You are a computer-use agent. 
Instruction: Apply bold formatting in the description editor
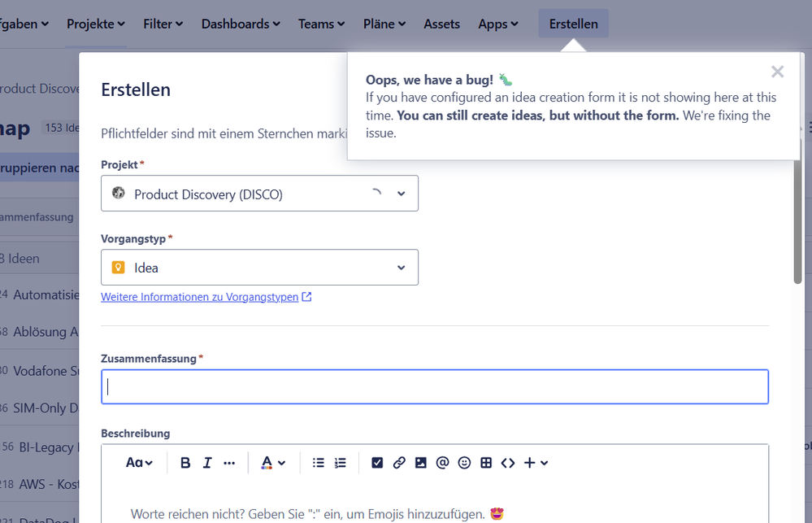click(185, 462)
